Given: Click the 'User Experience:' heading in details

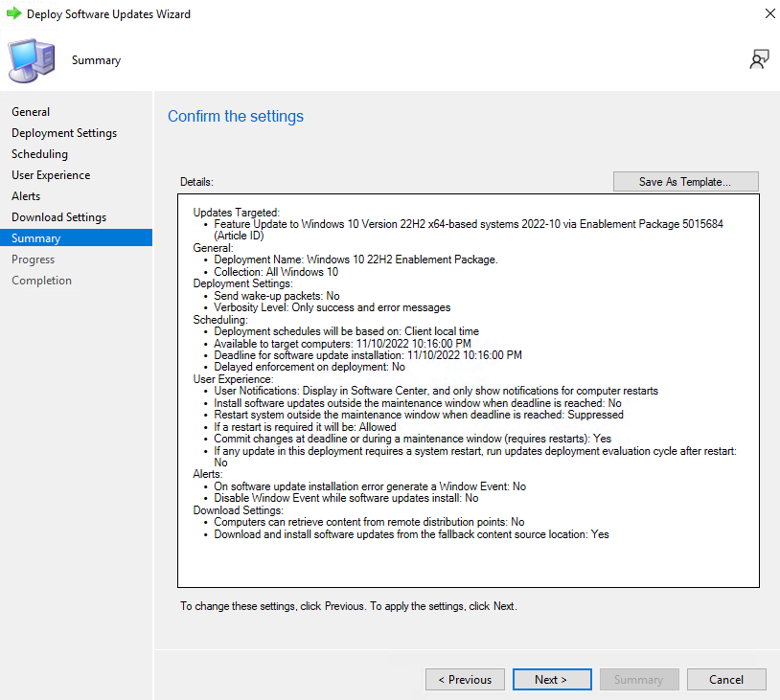Looking at the screenshot, I should pos(233,379).
